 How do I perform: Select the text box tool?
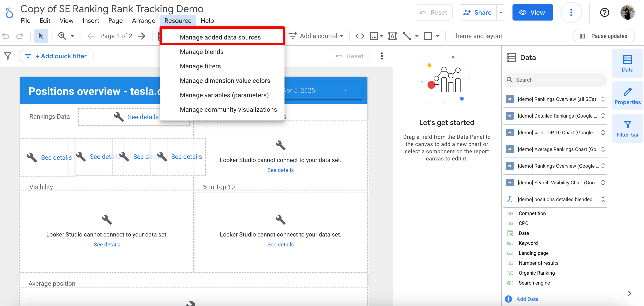pyautogui.click(x=392, y=36)
